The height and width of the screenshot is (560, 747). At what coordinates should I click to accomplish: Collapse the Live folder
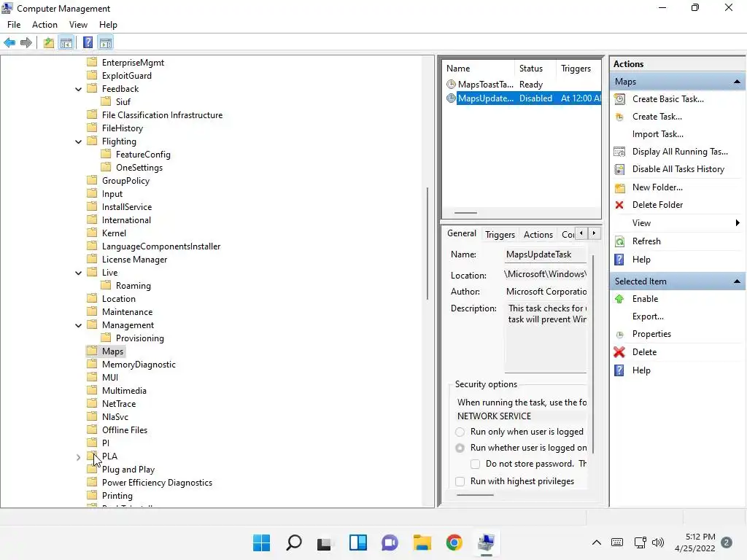(79, 273)
